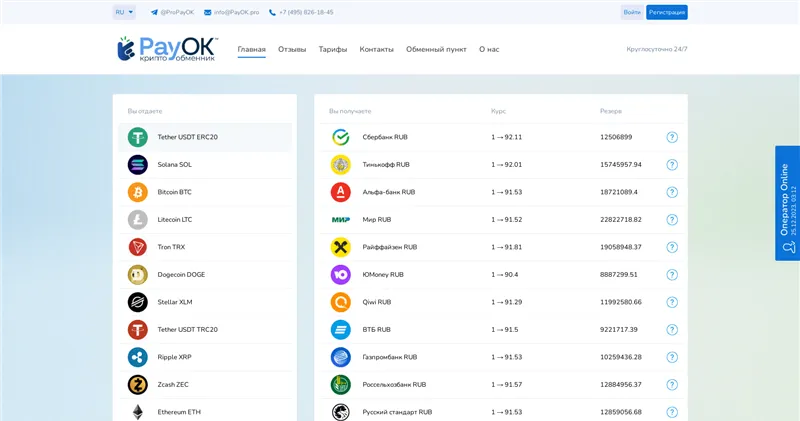800x421 pixels.
Task: Choose the Альфа-банк RUB icon
Action: click(341, 192)
